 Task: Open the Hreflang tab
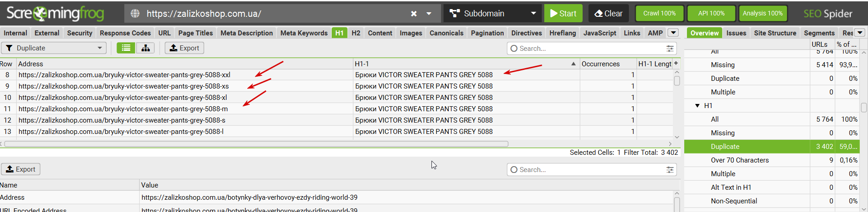point(563,33)
